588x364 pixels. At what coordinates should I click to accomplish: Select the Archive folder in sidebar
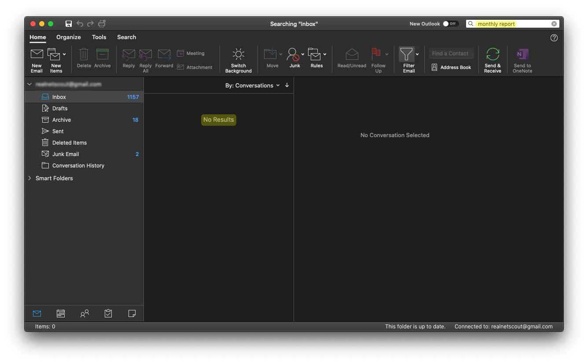(x=84, y=120)
